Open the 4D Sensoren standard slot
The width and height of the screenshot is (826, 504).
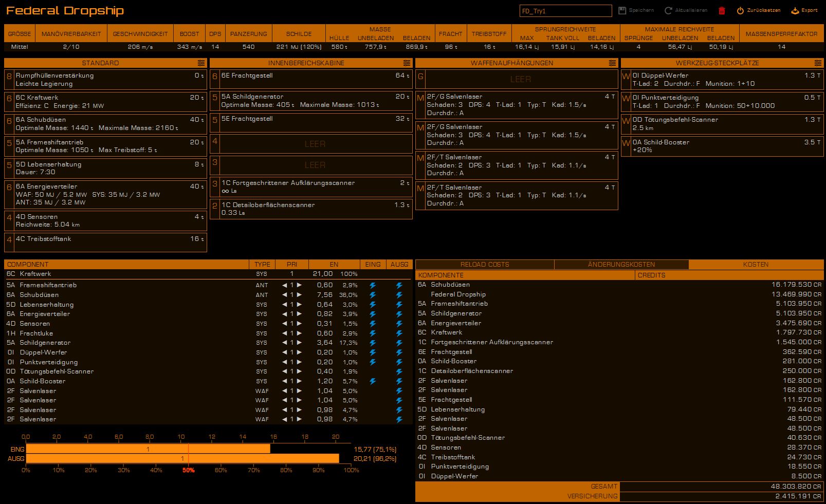pos(105,220)
